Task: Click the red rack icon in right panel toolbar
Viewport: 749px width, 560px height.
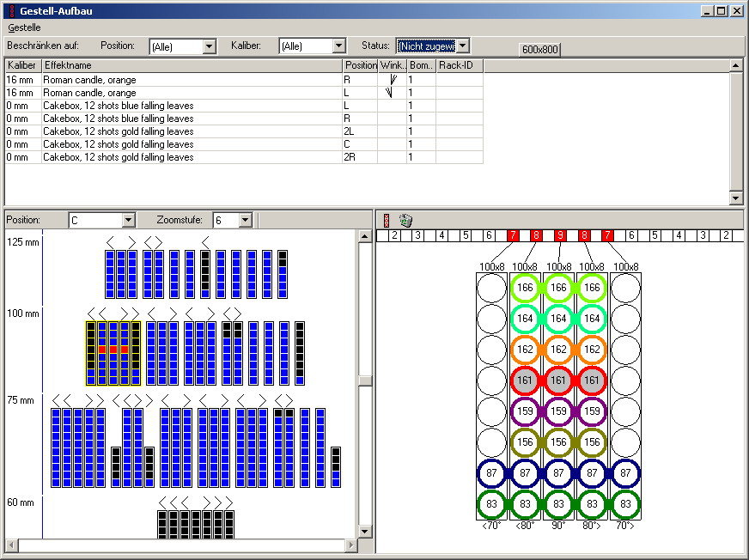Action: 386,221
